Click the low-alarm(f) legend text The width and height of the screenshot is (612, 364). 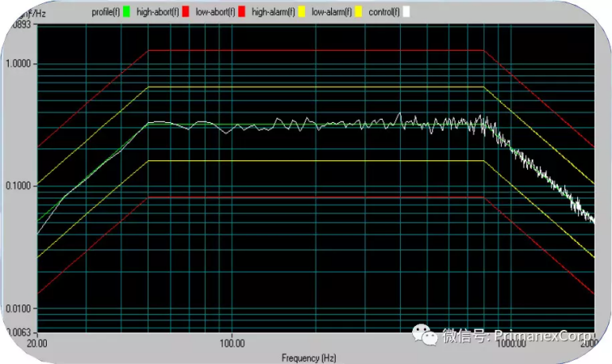click(x=332, y=12)
